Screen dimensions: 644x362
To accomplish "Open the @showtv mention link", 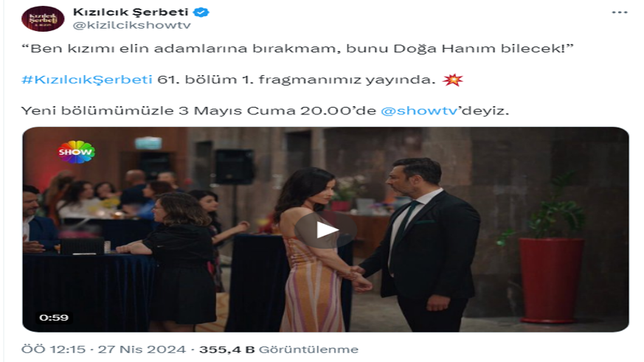I will 419,111.
